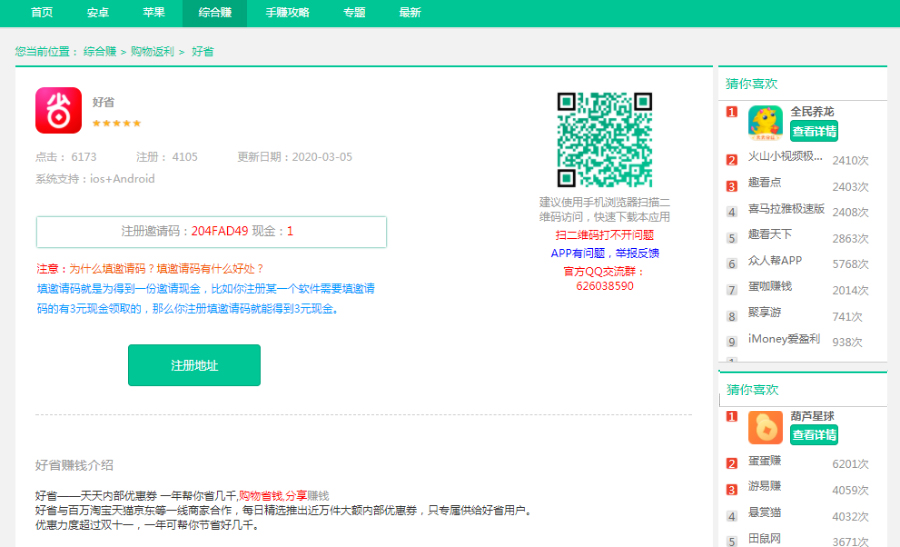The width and height of the screenshot is (900, 547).
Task: Click rank badge 1 beside 全民养龙
Action: (x=731, y=112)
